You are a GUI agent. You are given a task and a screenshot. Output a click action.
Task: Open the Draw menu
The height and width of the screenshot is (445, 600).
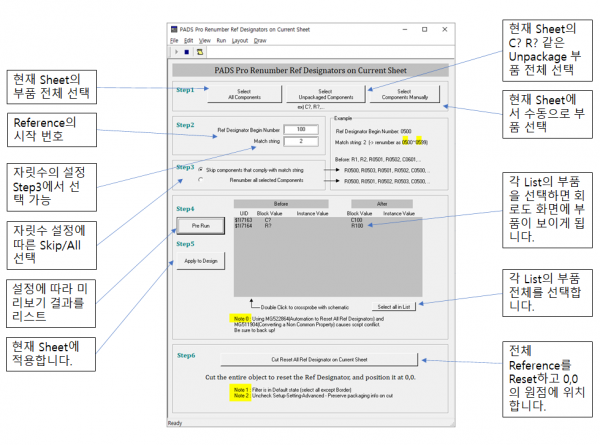click(x=260, y=40)
